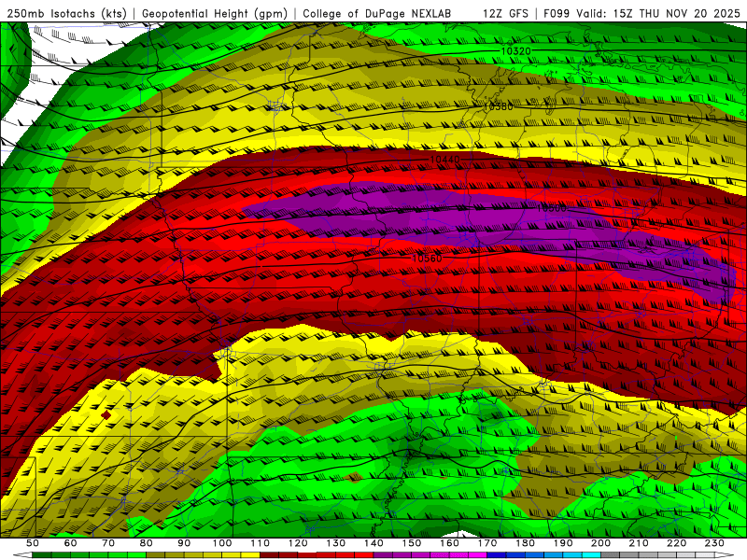
Task: Click the 90 label on the color scale
Action: [184, 543]
